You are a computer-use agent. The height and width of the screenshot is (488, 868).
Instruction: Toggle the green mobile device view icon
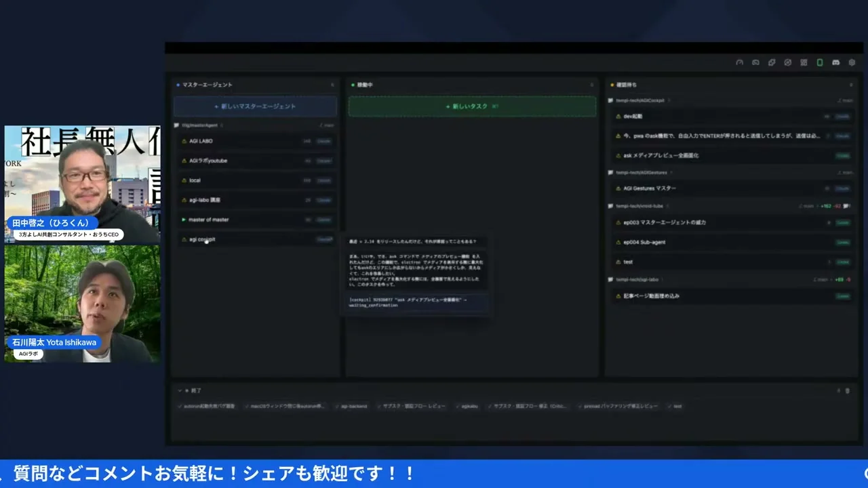(x=820, y=62)
